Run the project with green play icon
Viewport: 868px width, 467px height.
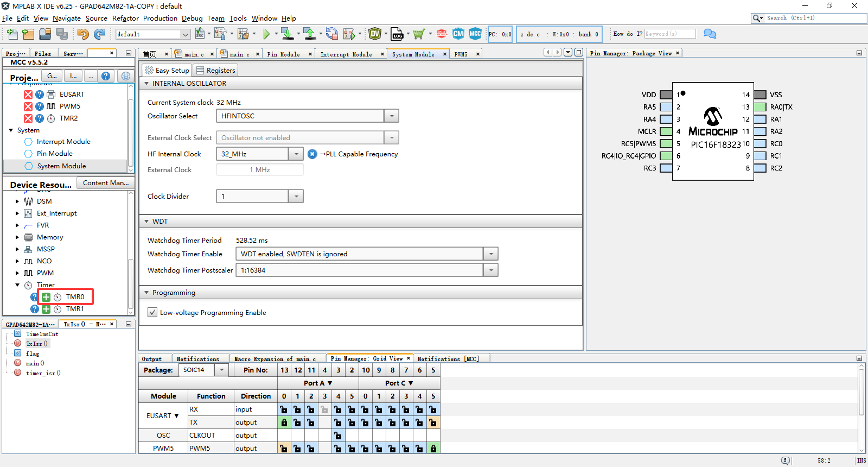point(266,34)
